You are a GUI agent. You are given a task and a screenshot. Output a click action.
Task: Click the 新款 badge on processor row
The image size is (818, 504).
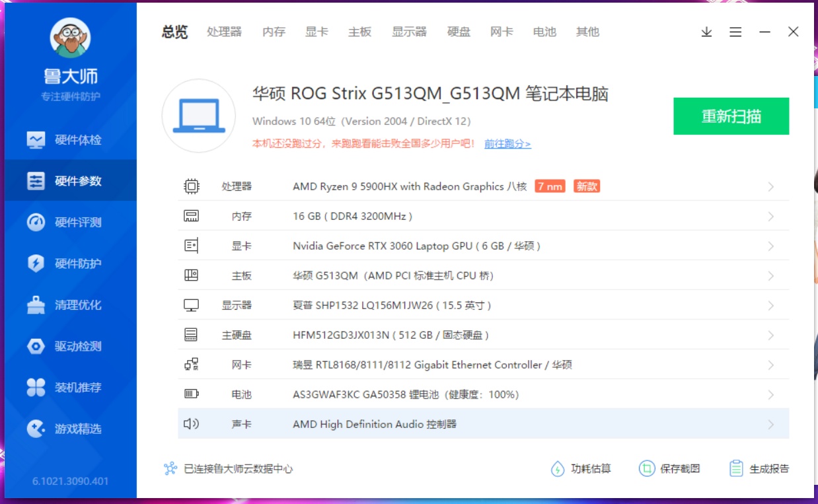pyautogui.click(x=587, y=186)
